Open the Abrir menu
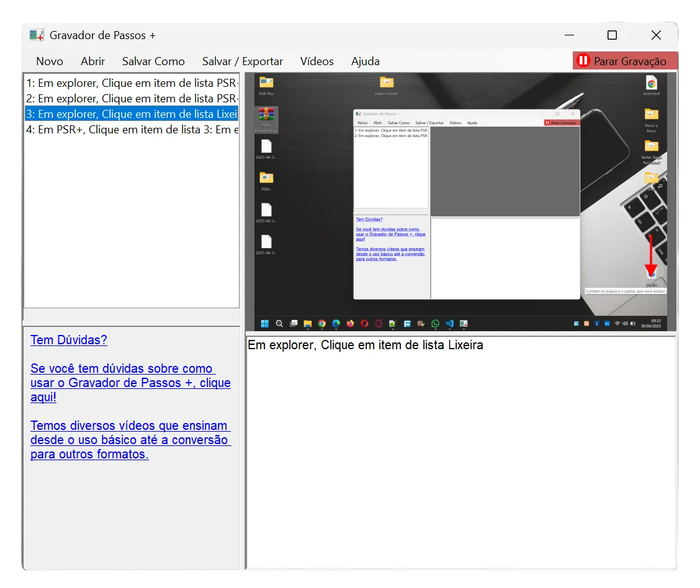The image size is (700, 588). 92,61
